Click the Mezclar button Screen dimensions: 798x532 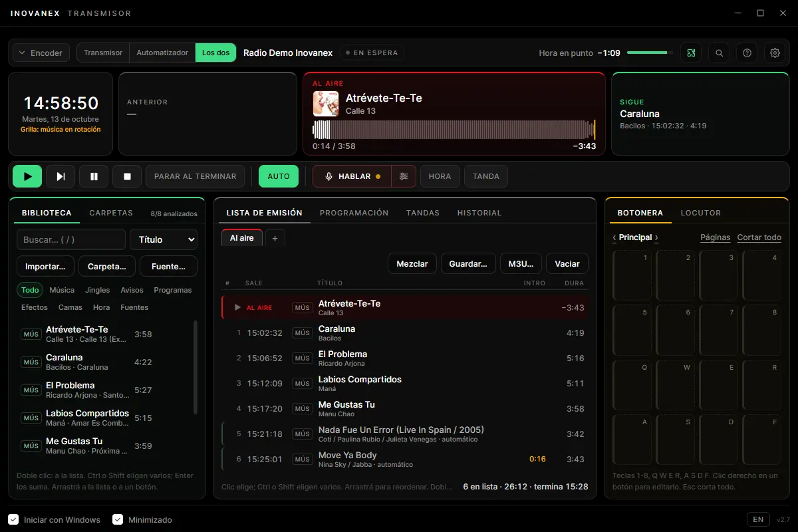click(x=412, y=263)
